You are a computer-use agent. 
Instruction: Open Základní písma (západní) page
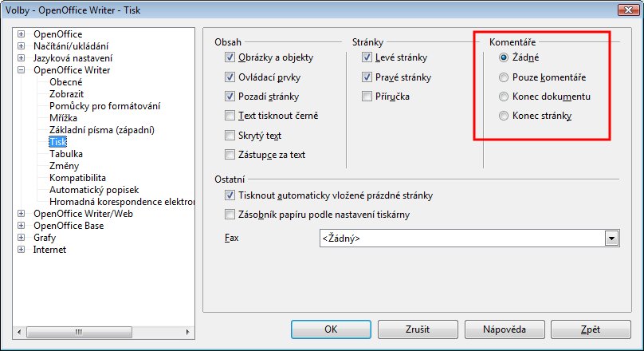tap(102, 130)
